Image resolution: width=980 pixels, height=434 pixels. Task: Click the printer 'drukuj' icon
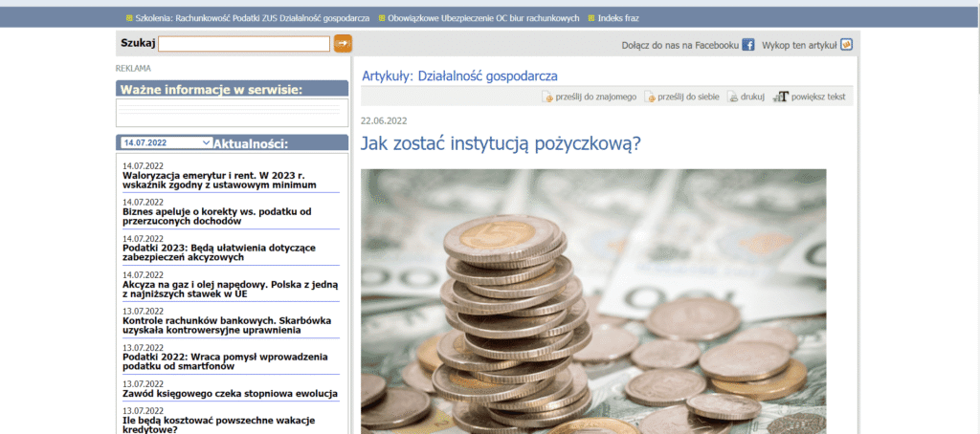733,97
